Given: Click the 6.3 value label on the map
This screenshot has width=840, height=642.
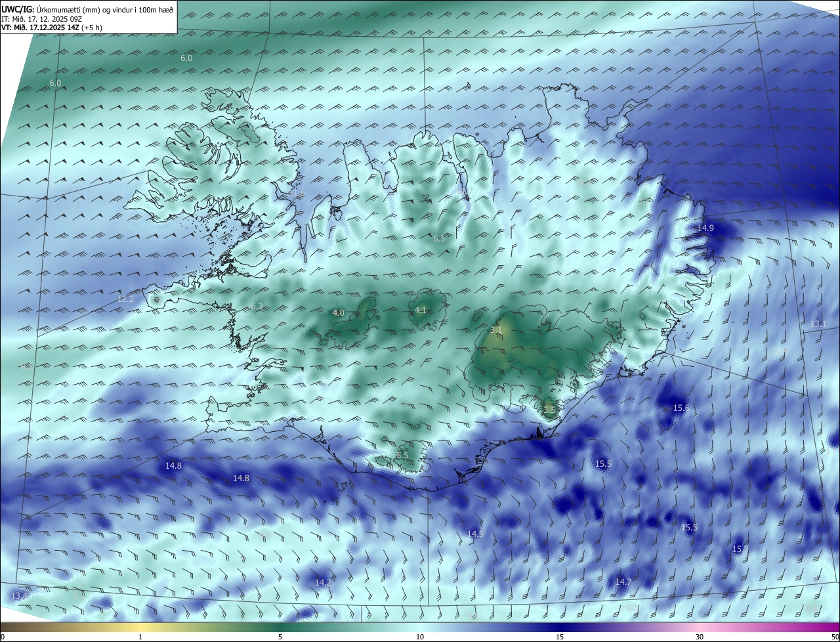Looking at the screenshot, I should tap(257, 307).
